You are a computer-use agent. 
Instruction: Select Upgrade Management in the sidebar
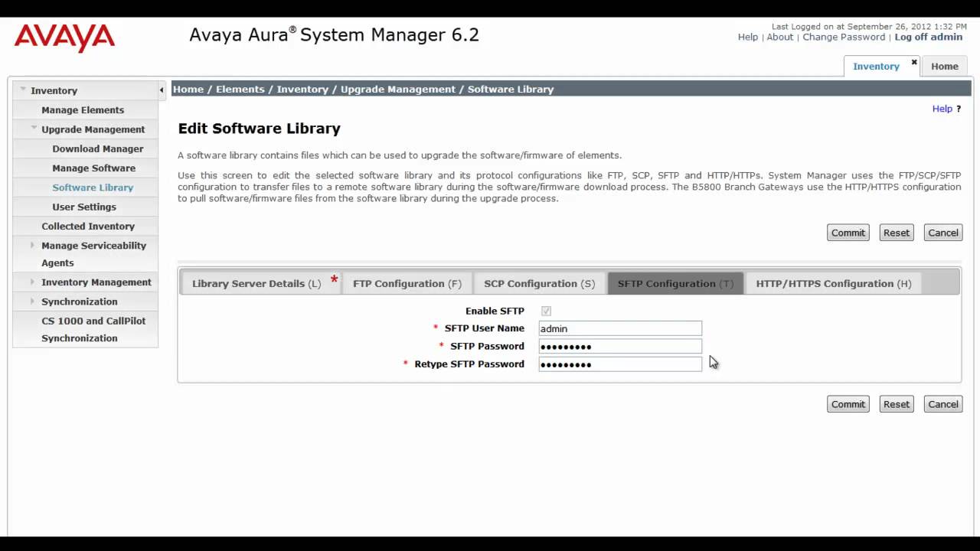pyautogui.click(x=93, y=129)
